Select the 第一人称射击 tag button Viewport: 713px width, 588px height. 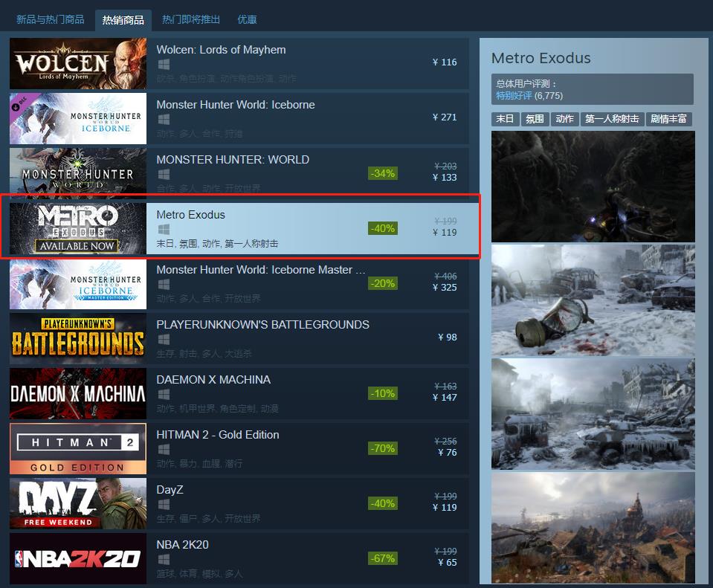612,119
